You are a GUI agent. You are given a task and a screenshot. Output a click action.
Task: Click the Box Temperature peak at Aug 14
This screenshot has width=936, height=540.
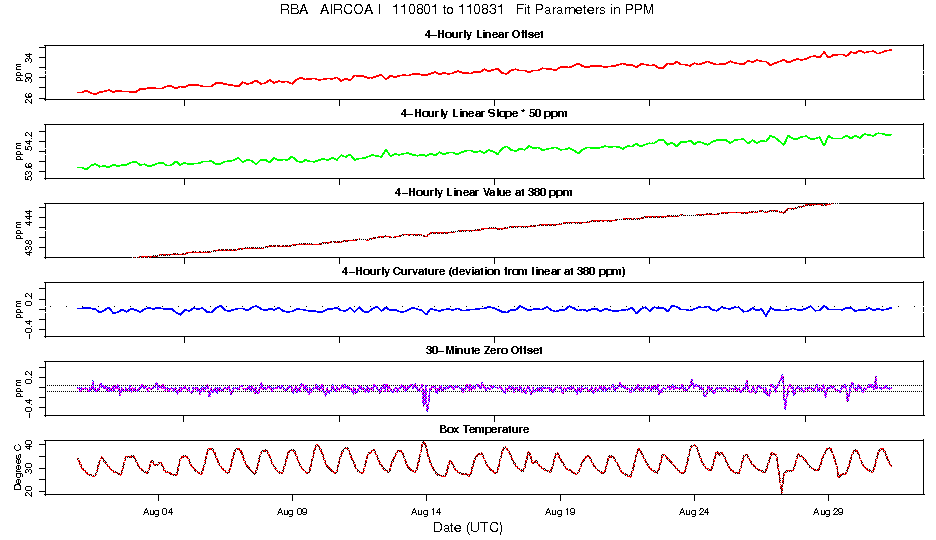(423, 443)
